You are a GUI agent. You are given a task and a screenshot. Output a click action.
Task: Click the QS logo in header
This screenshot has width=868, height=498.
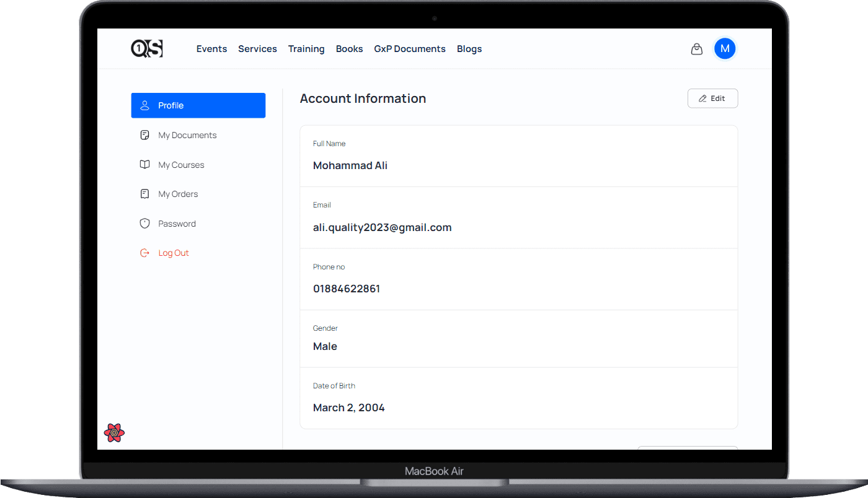click(x=147, y=48)
